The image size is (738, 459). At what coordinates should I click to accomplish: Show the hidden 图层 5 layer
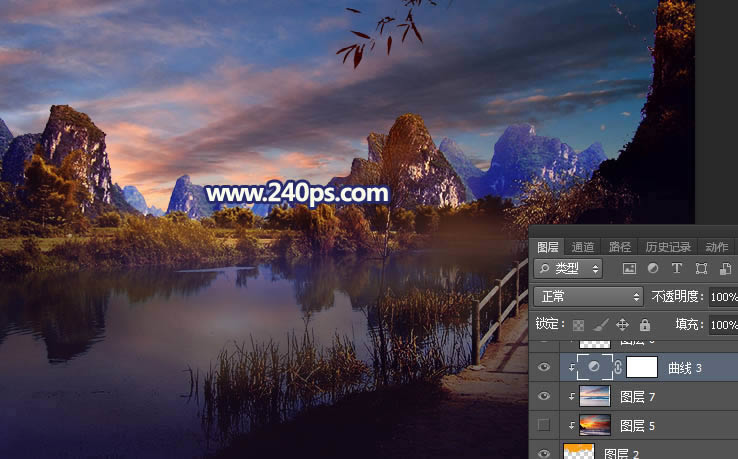(544, 426)
